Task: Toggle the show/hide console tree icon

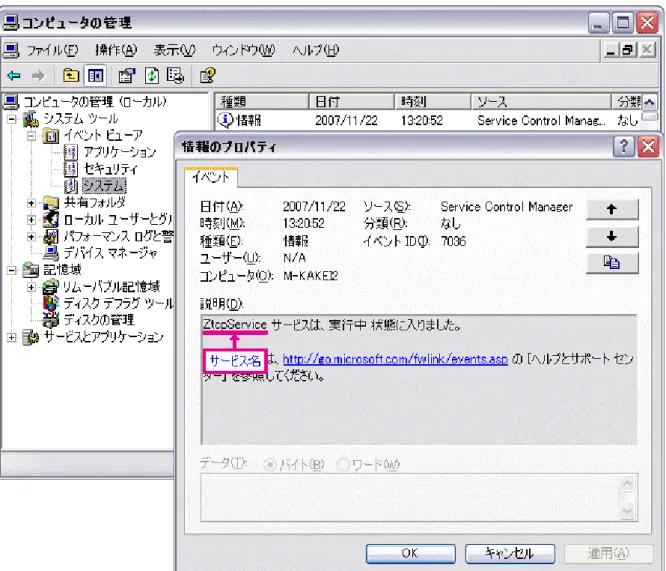Action: tap(96, 76)
